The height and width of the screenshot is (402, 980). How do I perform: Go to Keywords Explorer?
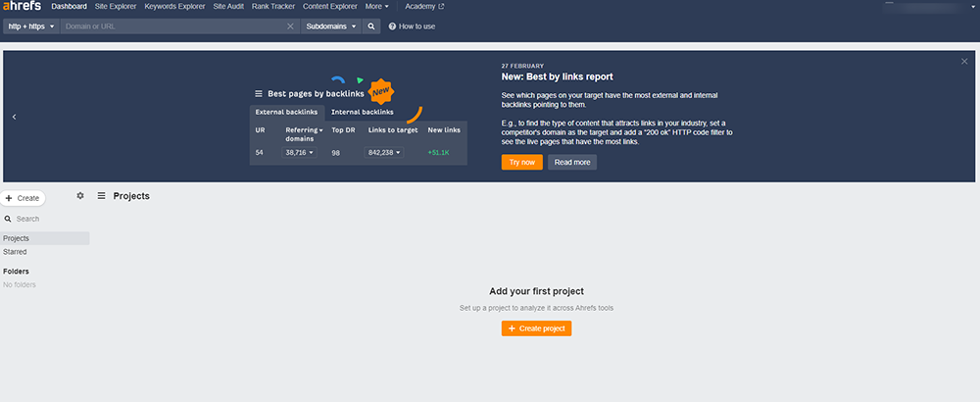pyautogui.click(x=174, y=6)
